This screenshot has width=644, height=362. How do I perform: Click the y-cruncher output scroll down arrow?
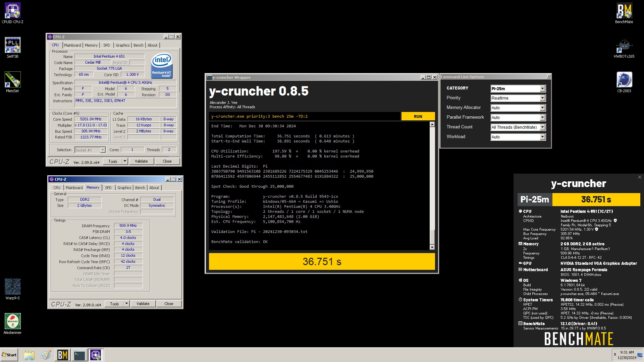pyautogui.click(x=432, y=247)
